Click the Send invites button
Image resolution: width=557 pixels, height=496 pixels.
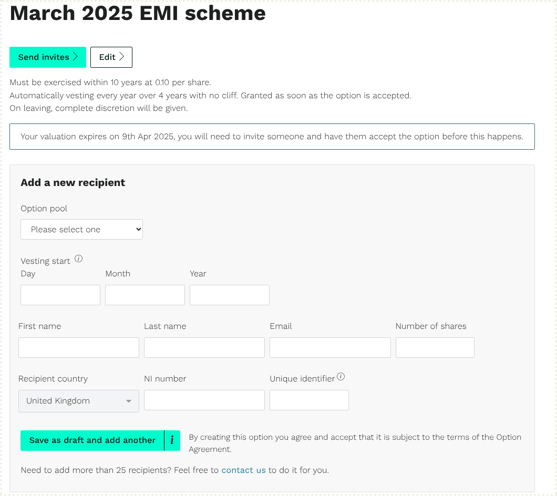(48, 57)
